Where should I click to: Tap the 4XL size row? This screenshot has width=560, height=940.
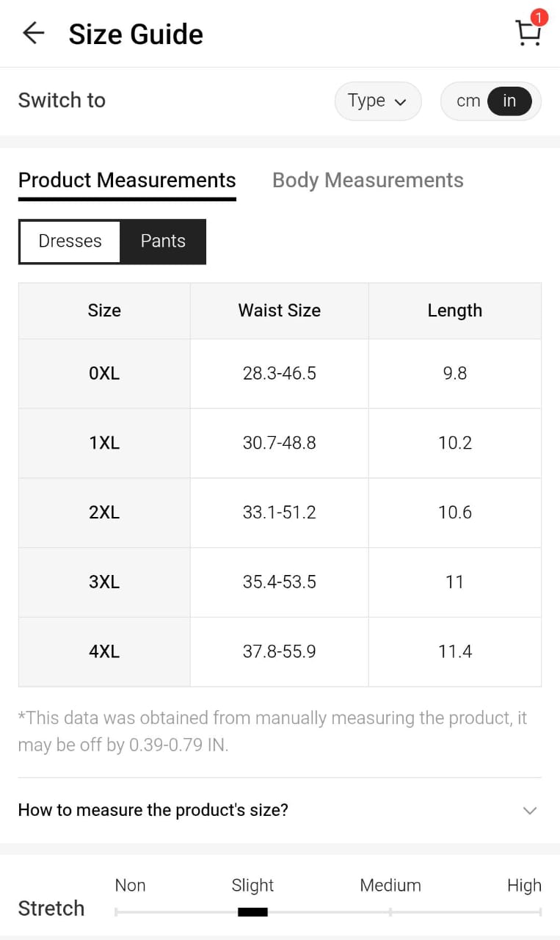104,651
